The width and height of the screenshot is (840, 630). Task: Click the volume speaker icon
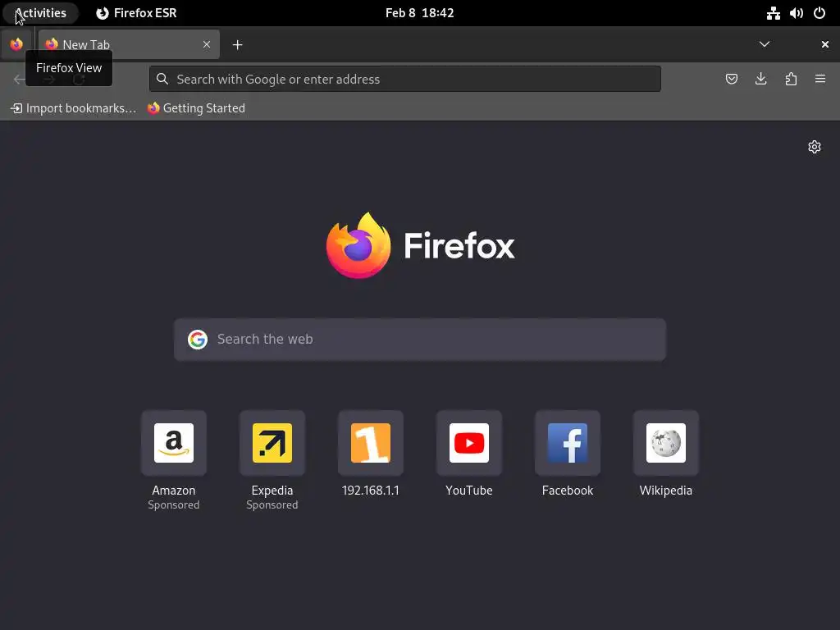(796, 13)
